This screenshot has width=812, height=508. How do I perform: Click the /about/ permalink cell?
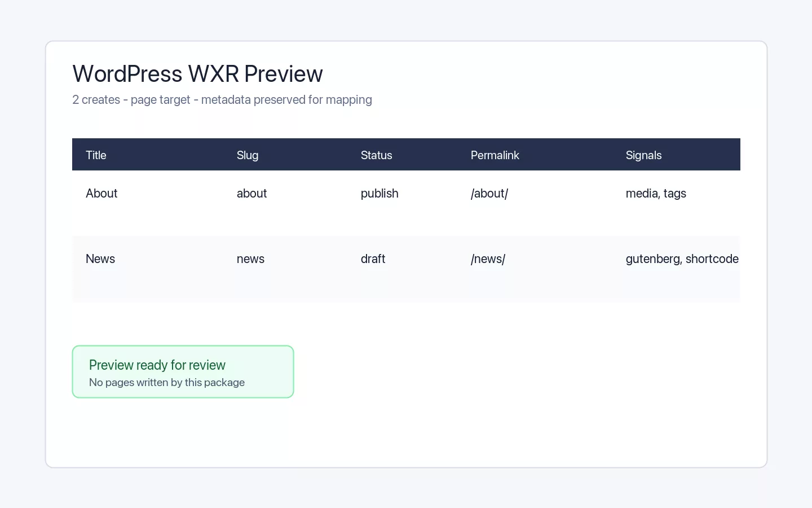click(x=489, y=194)
